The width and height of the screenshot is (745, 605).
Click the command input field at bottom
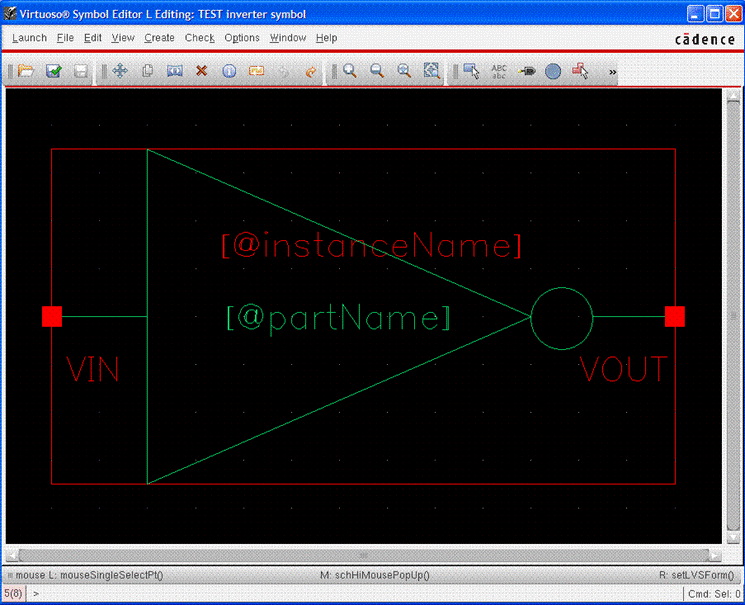point(350,594)
